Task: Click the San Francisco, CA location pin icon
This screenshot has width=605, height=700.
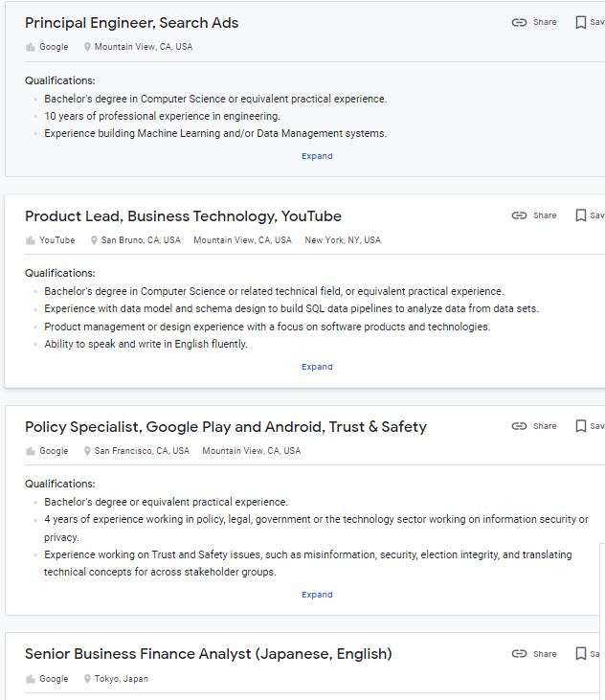Action: [87, 451]
